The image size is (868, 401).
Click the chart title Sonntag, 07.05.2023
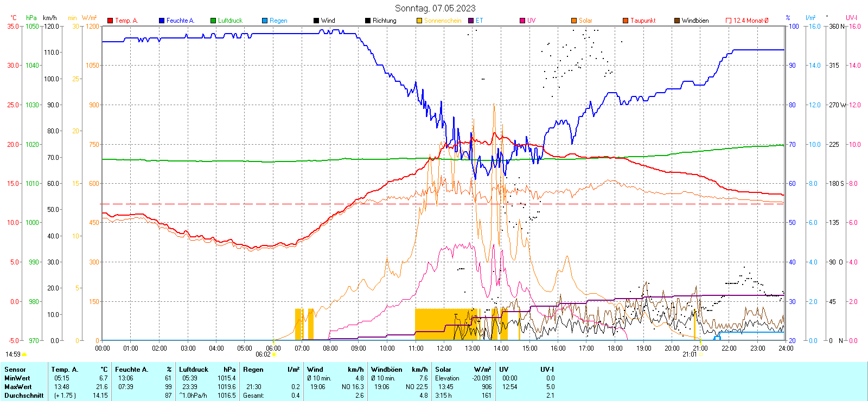435,8
